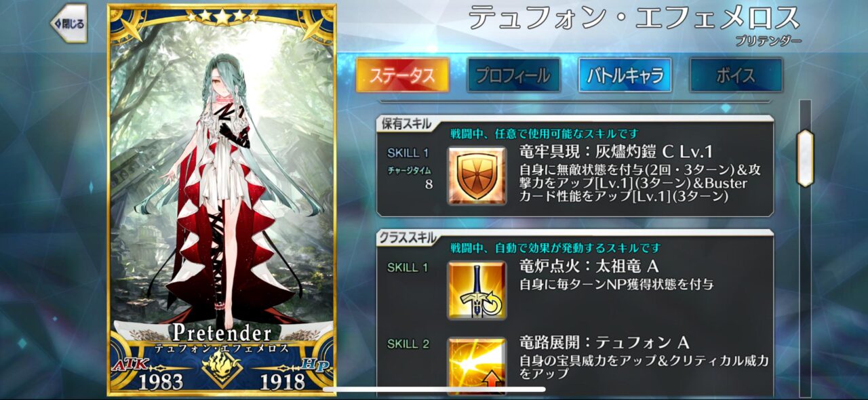Switch to the バトルキャラ tab
This screenshot has width=868, height=400.
(625, 75)
